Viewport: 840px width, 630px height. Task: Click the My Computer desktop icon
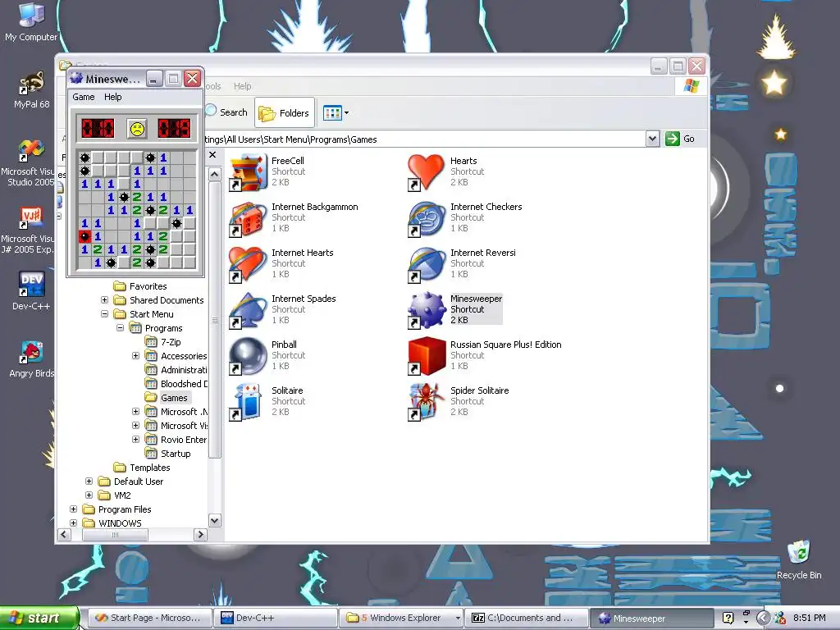[31, 21]
